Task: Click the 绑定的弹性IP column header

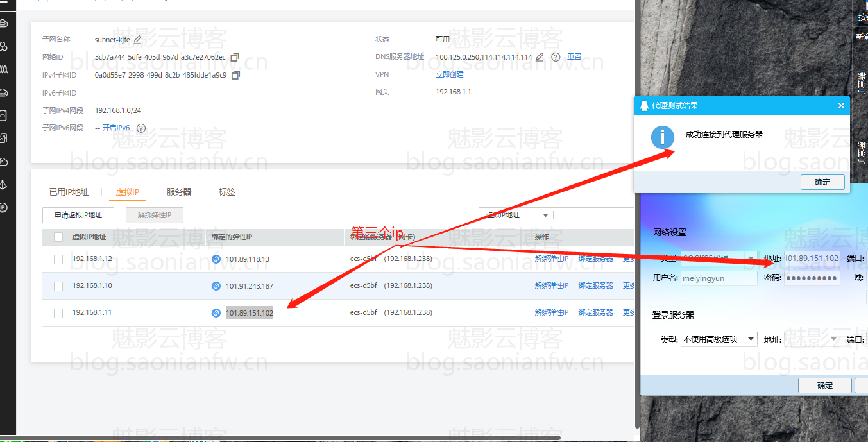Action: pyautogui.click(x=232, y=237)
